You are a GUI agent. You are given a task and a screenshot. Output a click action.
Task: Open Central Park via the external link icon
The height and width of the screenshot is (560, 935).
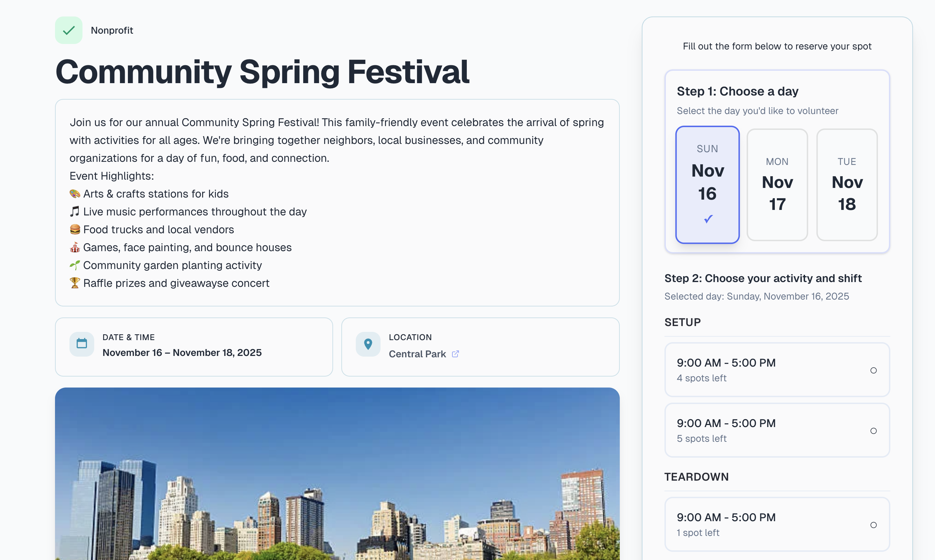point(455,354)
